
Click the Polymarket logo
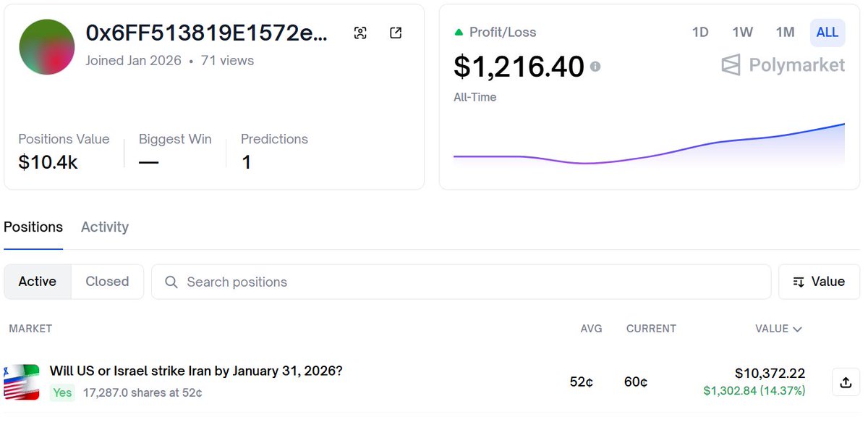(783, 65)
